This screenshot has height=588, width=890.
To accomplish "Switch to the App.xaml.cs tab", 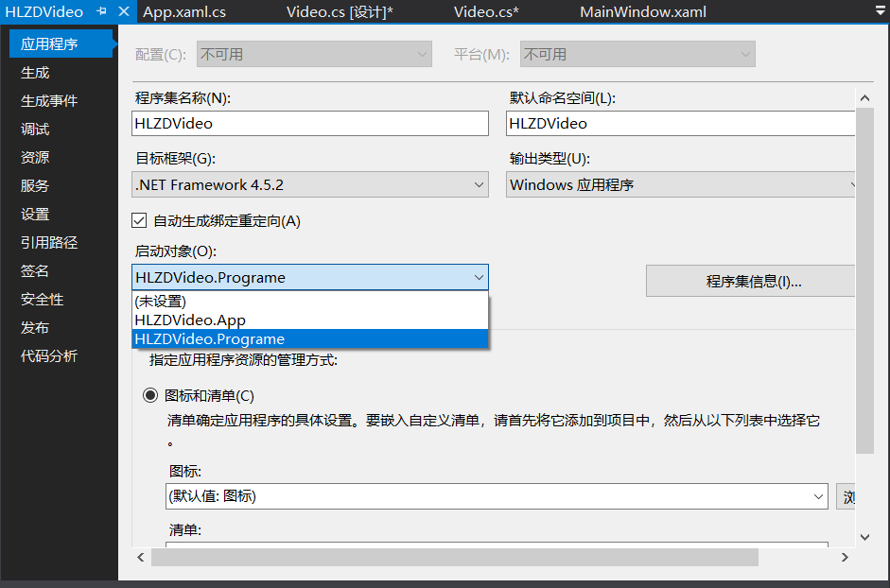I will point(185,11).
